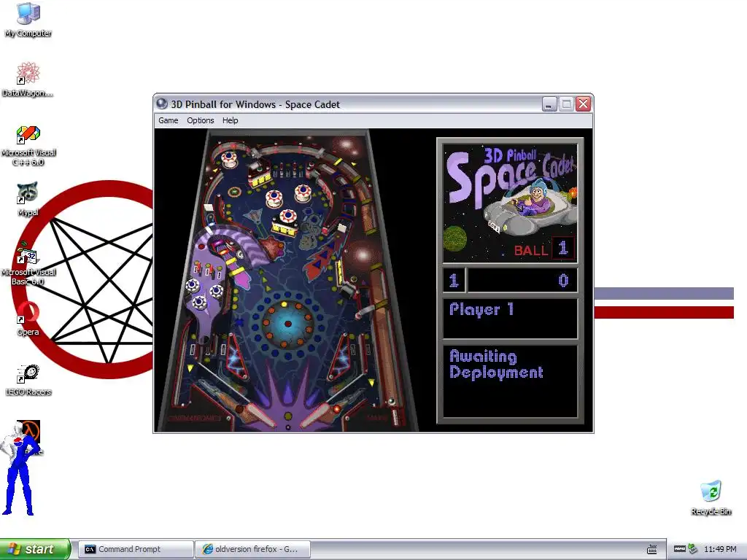Select Microsoft Visual Basic 6.0 shortcut icon
This screenshot has width=747, height=560.
coord(28,263)
